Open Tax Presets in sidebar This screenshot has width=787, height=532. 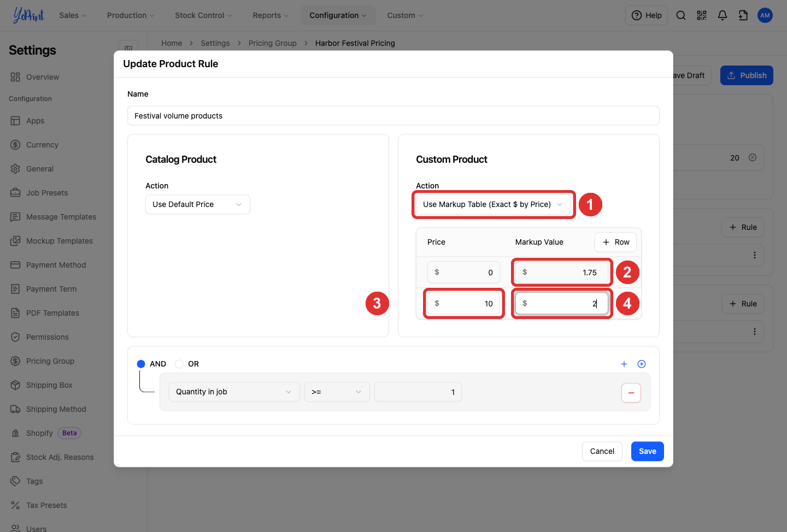pyautogui.click(x=46, y=505)
